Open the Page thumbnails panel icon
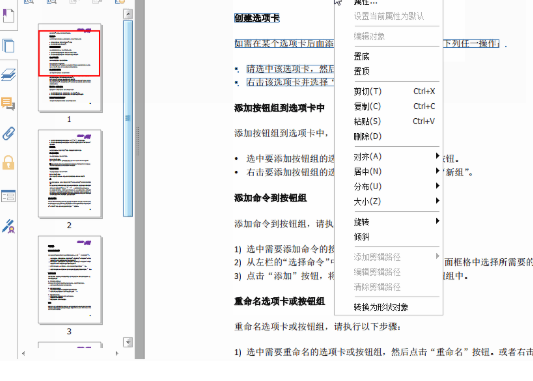Viewport: 533px width, 381px height. point(8,46)
